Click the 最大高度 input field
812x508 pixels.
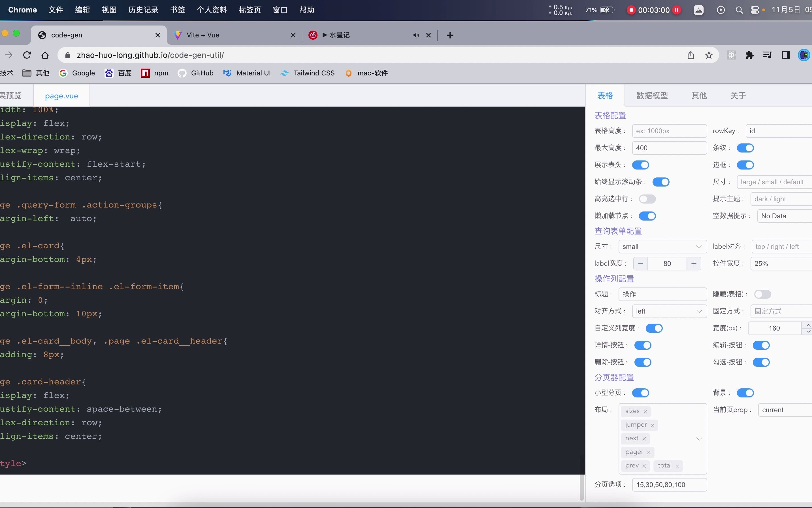(x=669, y=148)
